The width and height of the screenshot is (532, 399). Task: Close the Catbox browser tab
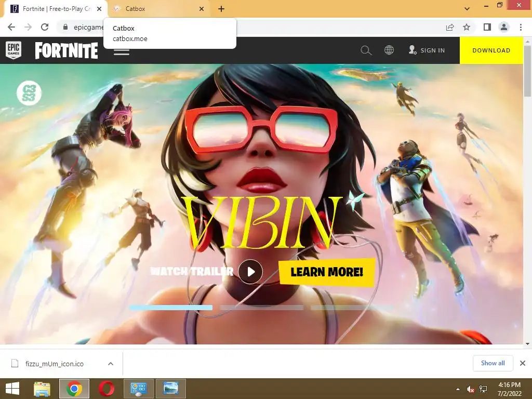click(202, 9)
